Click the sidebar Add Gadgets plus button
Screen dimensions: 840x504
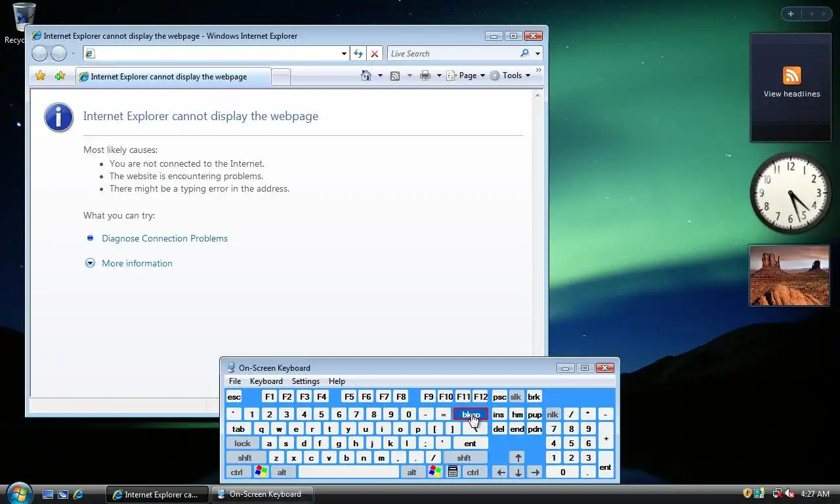tap(791, 14)
